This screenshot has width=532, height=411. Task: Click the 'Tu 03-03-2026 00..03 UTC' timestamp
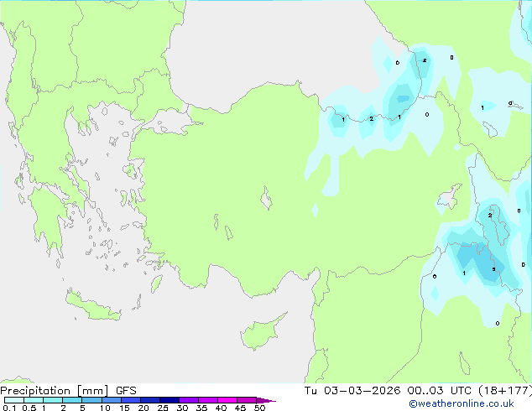[x=388, y=391]
